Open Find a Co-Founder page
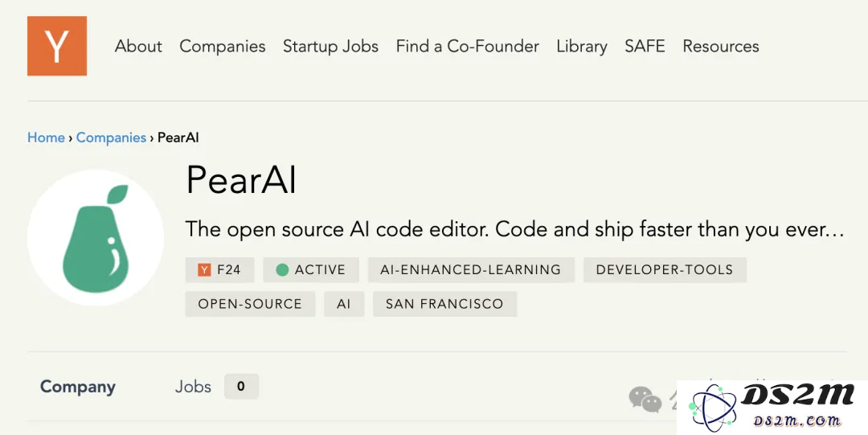Viewport: 868px width, 435px height. tap(467, 46)
